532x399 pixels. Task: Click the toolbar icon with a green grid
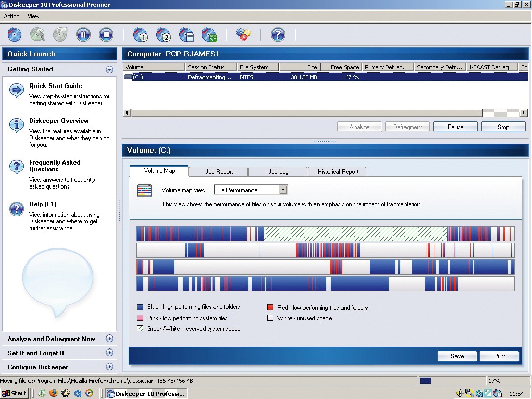tap(209, 34)
